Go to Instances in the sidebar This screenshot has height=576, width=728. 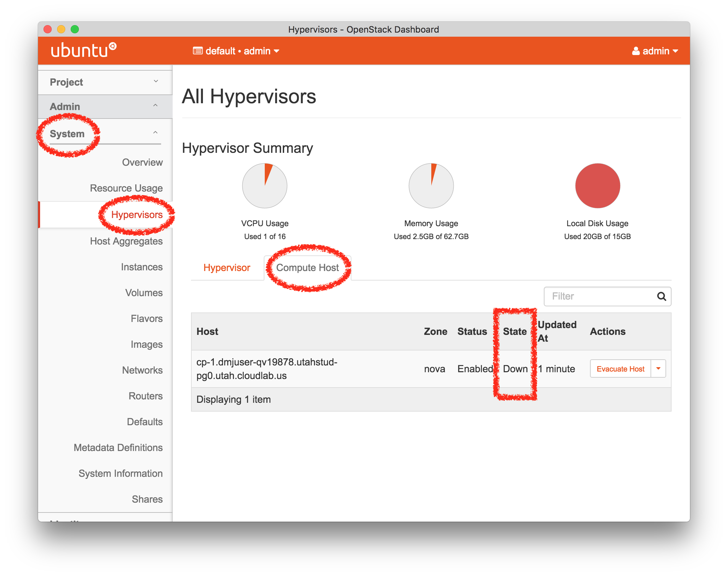[x=142, y=267]
